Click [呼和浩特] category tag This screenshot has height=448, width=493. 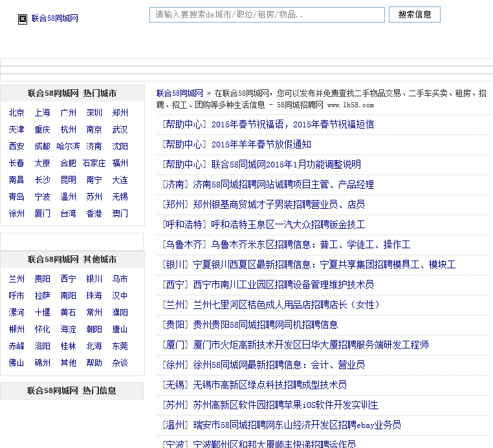click(184, 225)
